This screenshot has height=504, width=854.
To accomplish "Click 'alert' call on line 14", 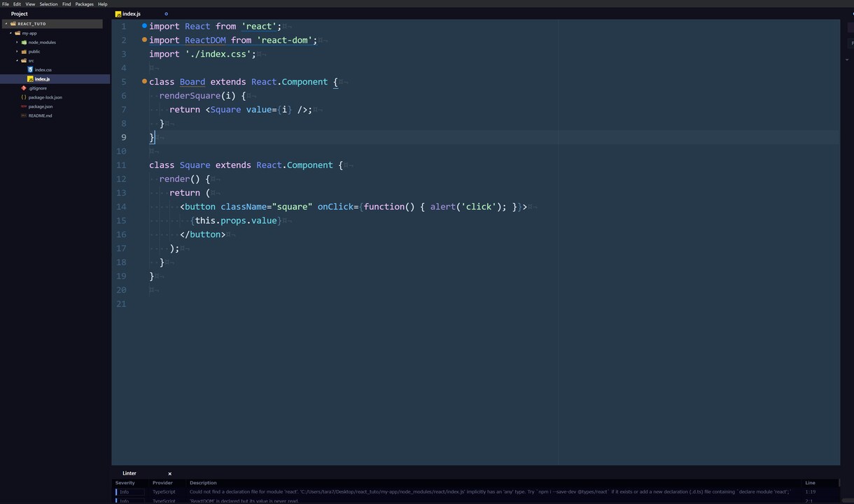I will (443, 206).
